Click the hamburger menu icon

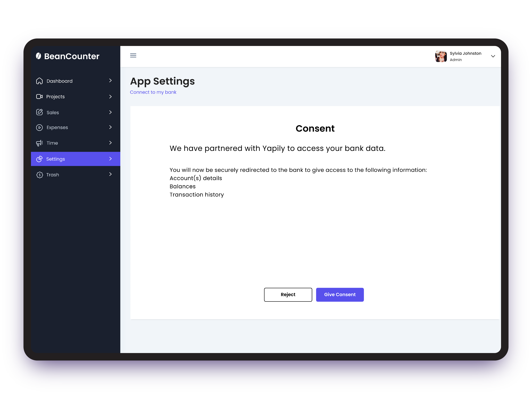pos(133,56)
